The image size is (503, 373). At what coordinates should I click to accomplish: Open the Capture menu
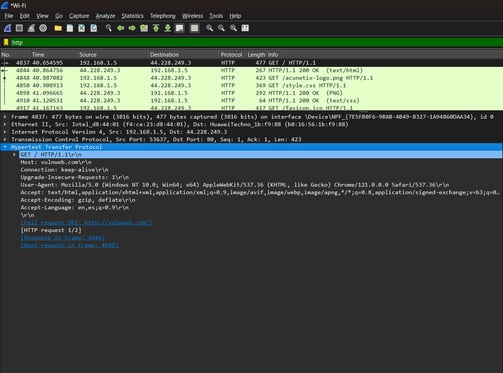pyautogui.click(x=79, y=16)
